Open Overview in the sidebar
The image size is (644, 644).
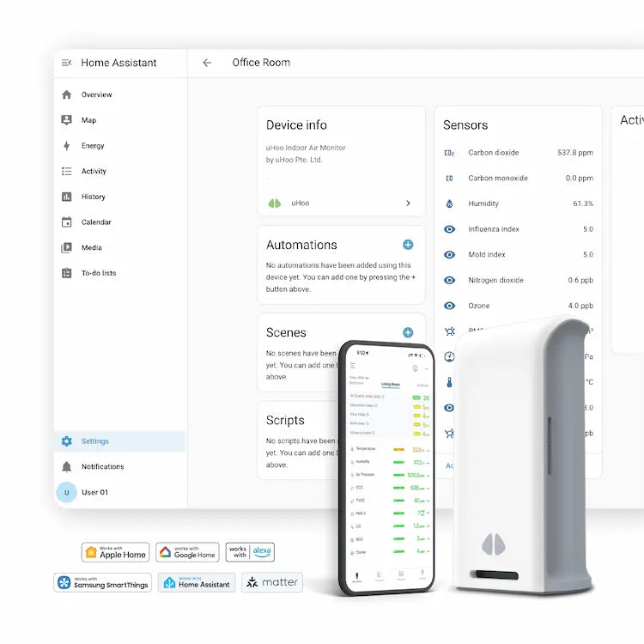coord(119,94)
